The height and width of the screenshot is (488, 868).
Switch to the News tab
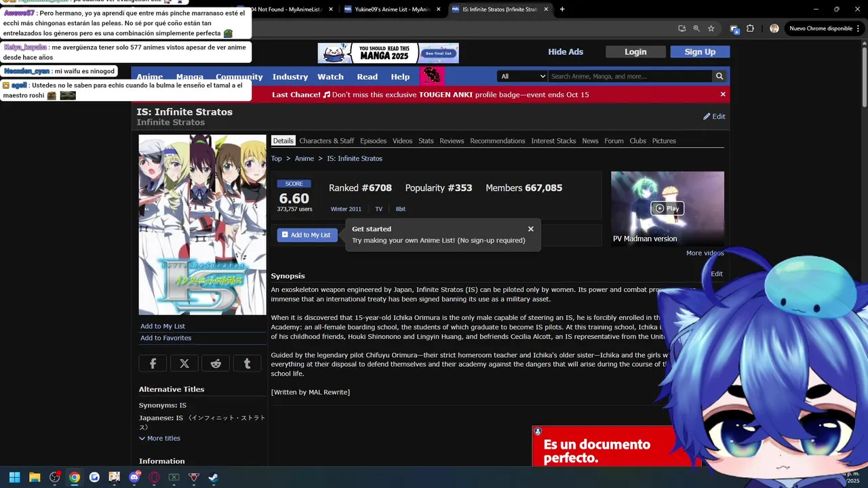(x=590, y=141)
